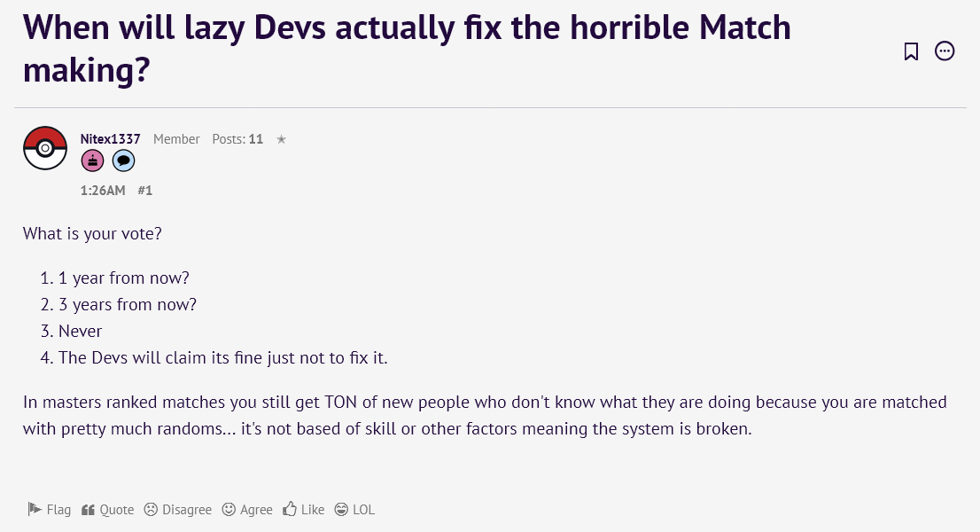This screenshot has height=532, width=980.
Task: Flag this post
Action: (49, 510)
